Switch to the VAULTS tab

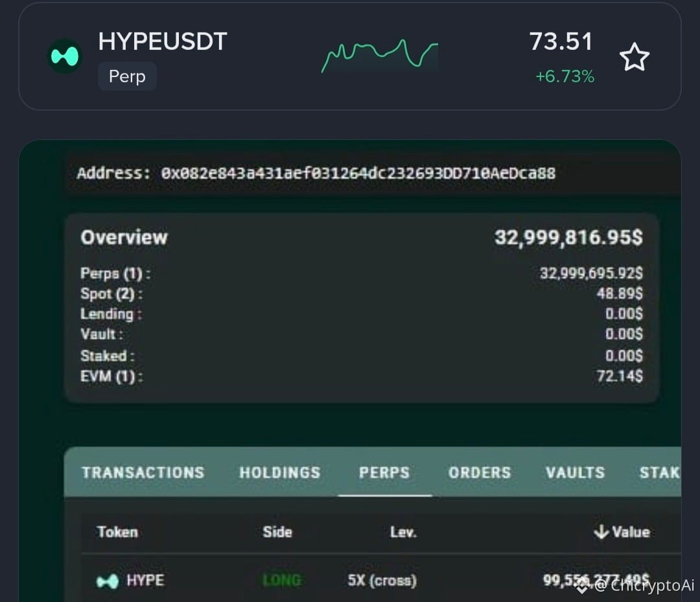(x=576, y=472)
